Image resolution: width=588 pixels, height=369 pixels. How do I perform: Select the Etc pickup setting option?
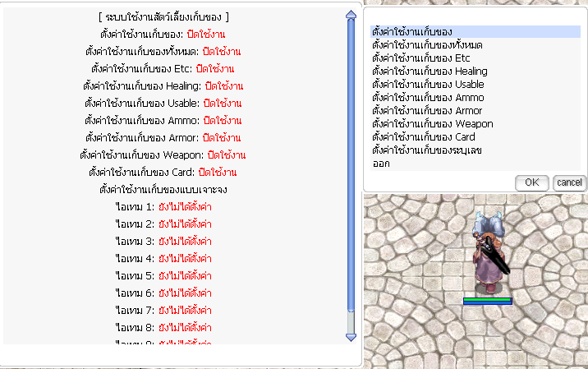420,58
